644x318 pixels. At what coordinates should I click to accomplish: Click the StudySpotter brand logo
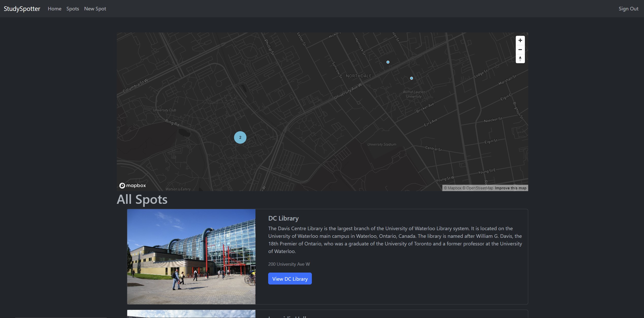22,9
